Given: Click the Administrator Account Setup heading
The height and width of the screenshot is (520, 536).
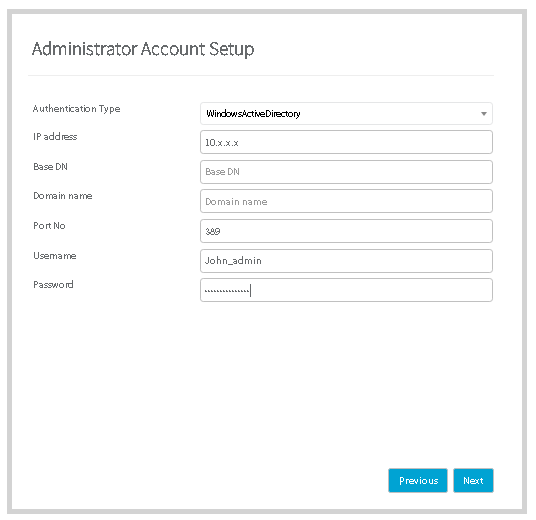Looking at the screenshot, I should pos(143,49).
